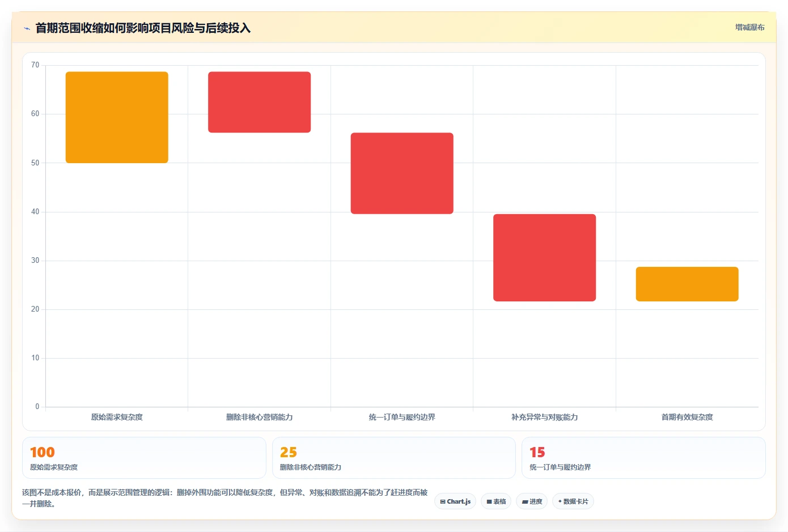Screen dimensions: 788x532
Task: Click the 删除非核心营销能力 x-axis label
Action: tap(259, 417)
